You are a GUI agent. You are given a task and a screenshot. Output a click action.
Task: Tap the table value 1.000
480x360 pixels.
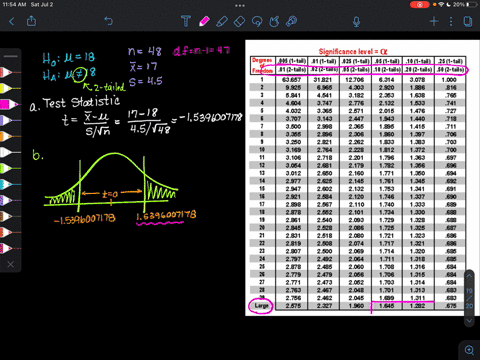click(x=449, y=80)
